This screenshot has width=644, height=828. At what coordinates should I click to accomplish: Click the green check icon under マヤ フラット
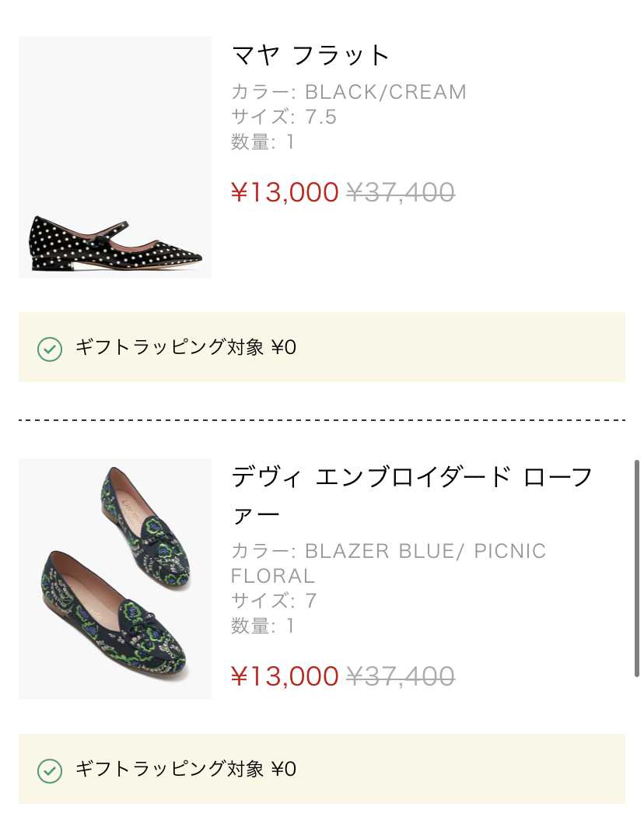(50, 349)
